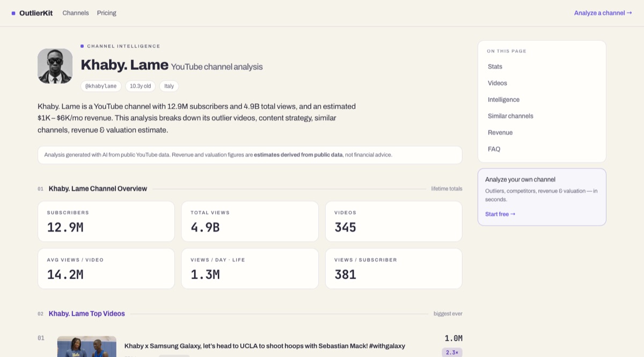Open the Pricing nav item
This screenshot has height=357, width=644.
[107, 13]
